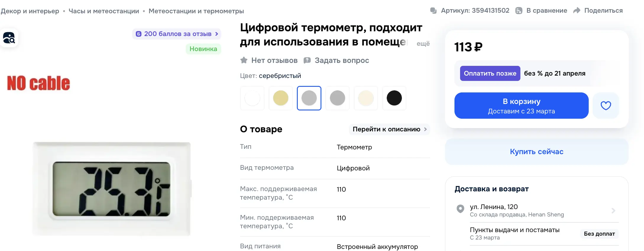Open delivery address chevron for ул. Ленина, 120
The height and width of the screenshot is (251, 644).
[613, 211]
